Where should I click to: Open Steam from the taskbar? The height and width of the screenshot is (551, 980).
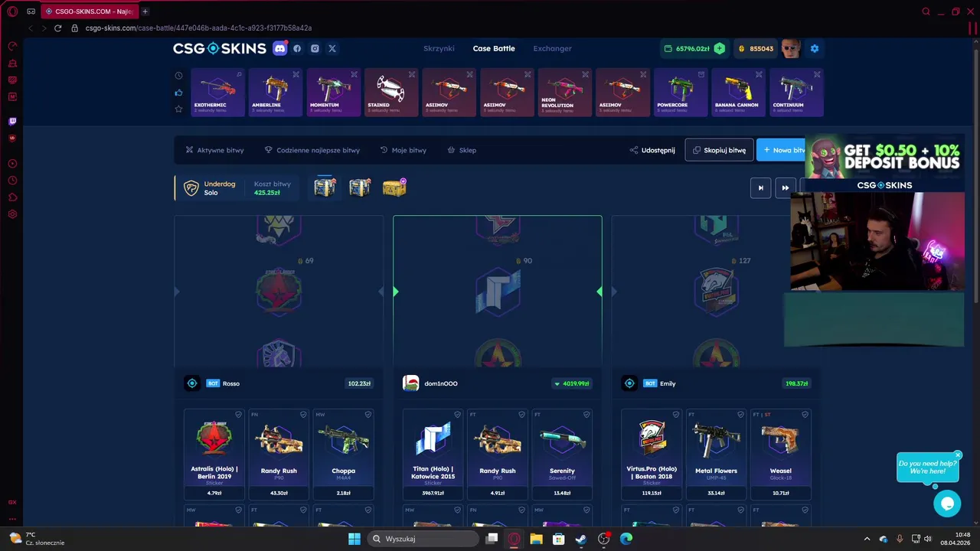click(581, 539)
